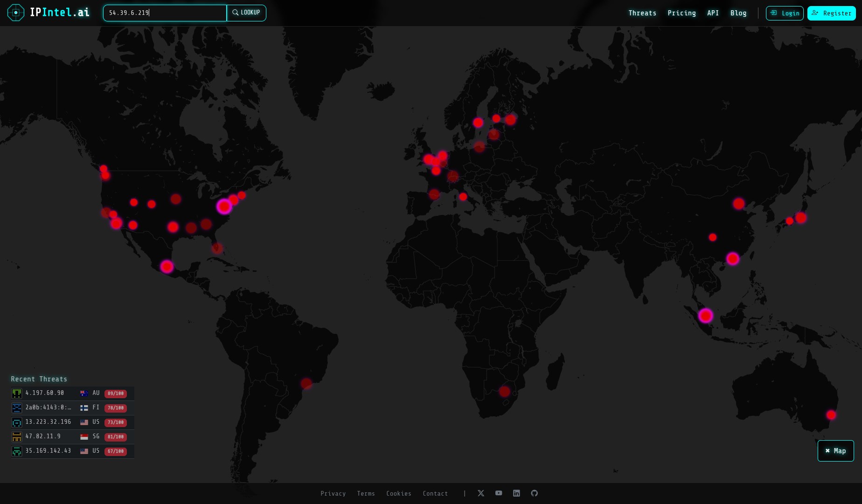Open the Cookies link in footer

click(x=399, y=493)
